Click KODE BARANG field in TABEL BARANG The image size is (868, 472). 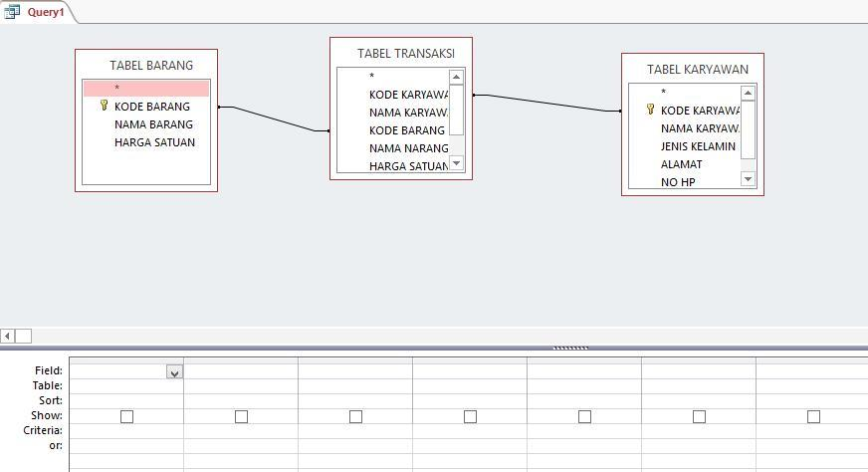[152, 107]
